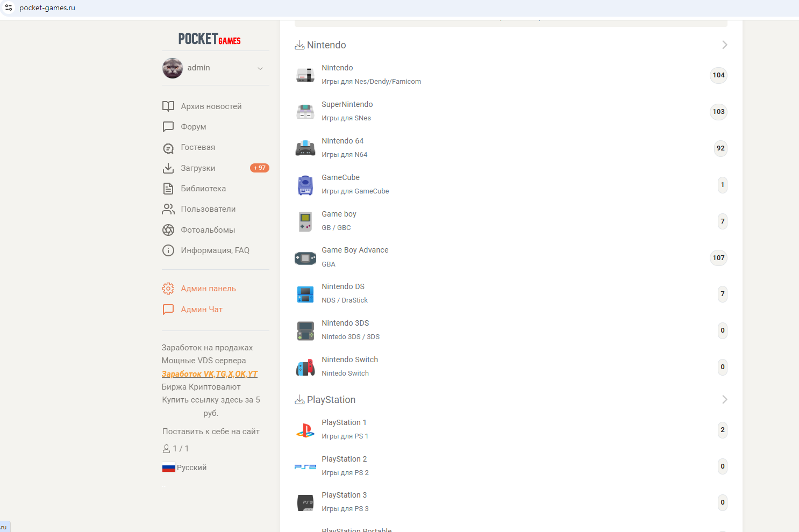Click the Pocket Games logo

point(210,39)
